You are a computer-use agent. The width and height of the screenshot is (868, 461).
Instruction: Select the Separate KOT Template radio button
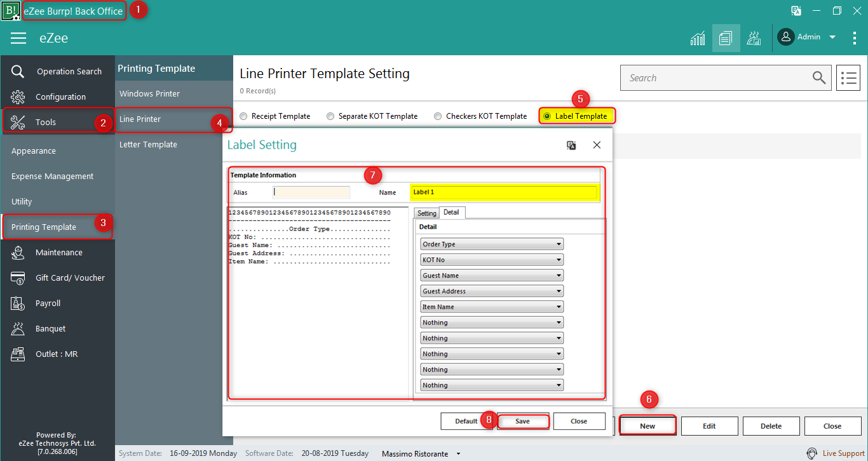tap(330, 116)
